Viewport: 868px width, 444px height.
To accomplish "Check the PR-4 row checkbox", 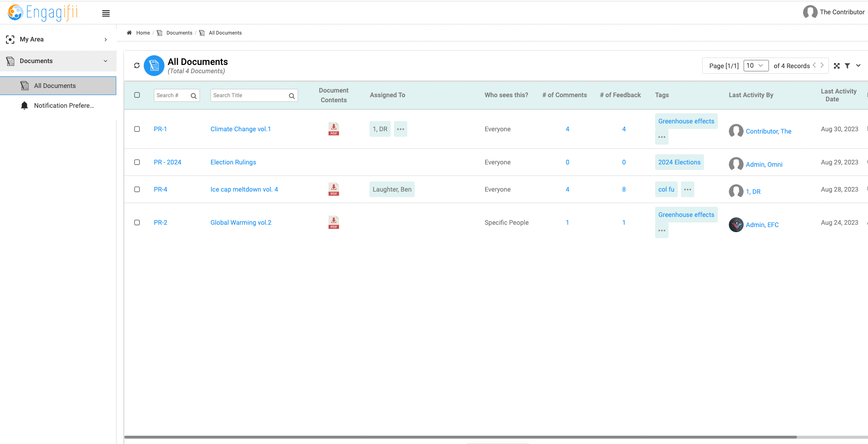I will (x=137, y=189).
